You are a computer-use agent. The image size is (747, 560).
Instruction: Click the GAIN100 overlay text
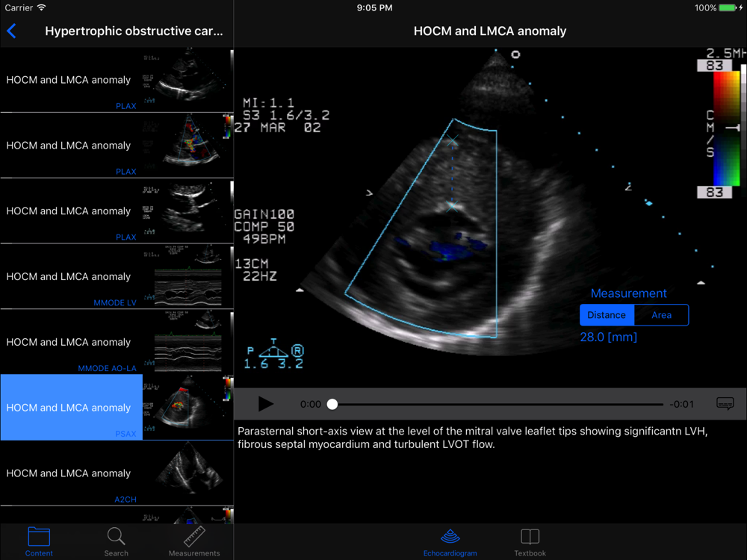point(264,214)
